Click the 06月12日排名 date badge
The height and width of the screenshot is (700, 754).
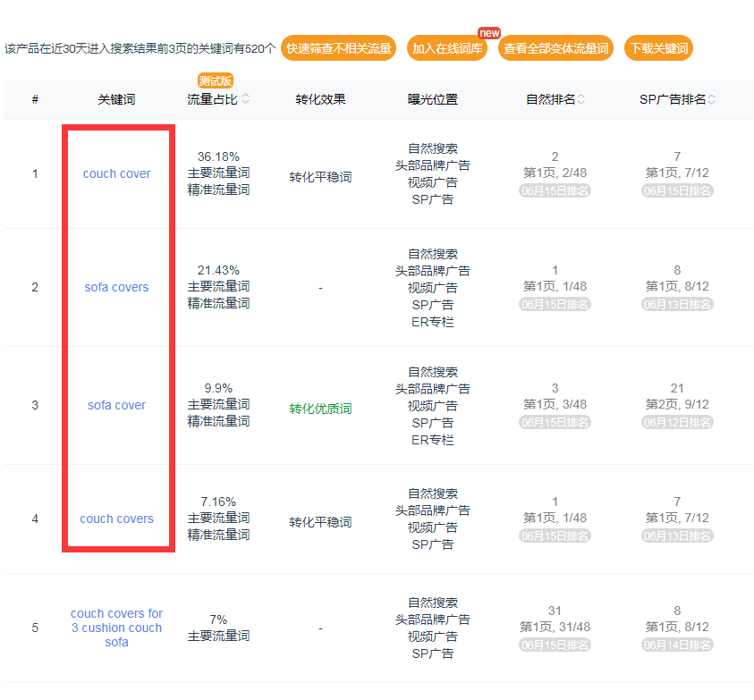click(677, 423)
